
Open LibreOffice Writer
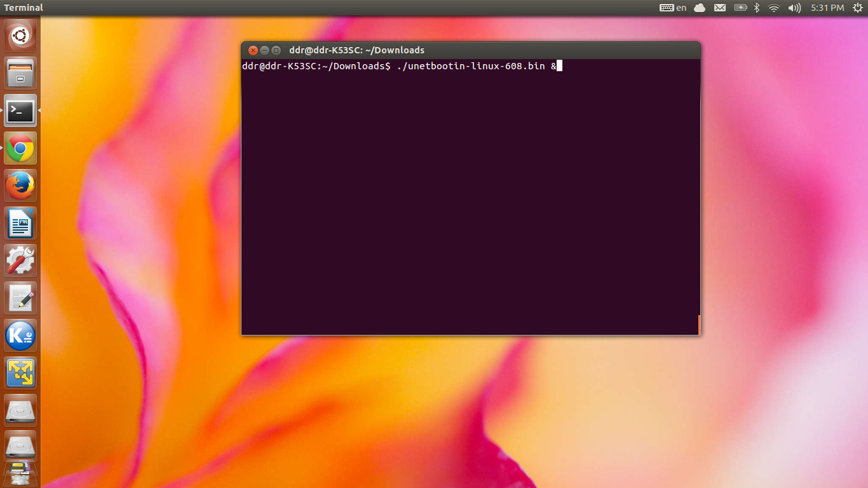[20, 223]
